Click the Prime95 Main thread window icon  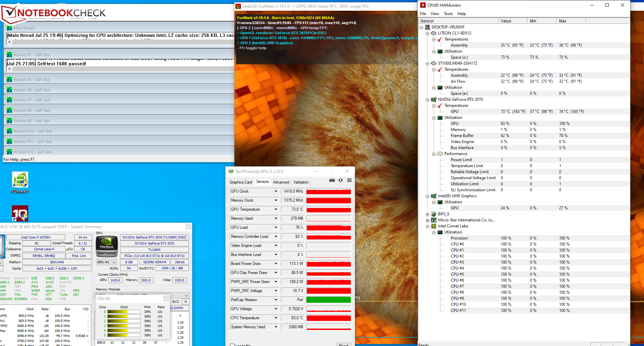click(x=9, y=28)
